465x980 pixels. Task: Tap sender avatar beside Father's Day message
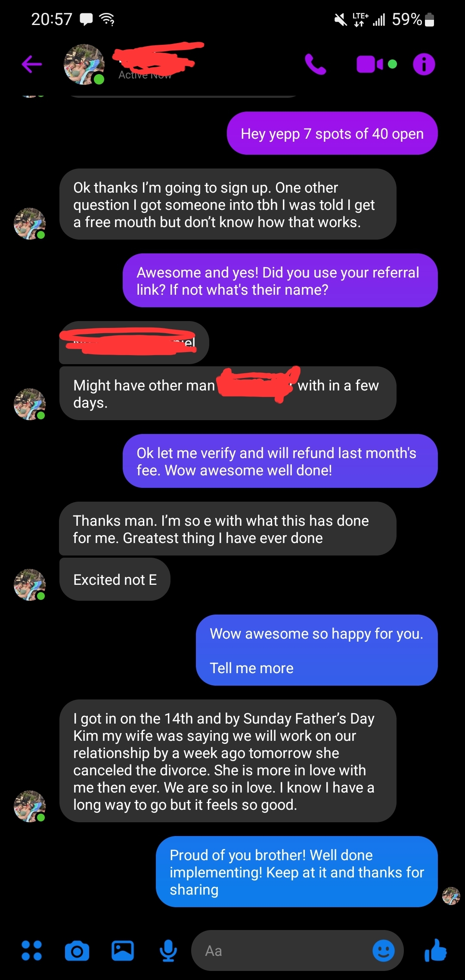tap(30, 806)
